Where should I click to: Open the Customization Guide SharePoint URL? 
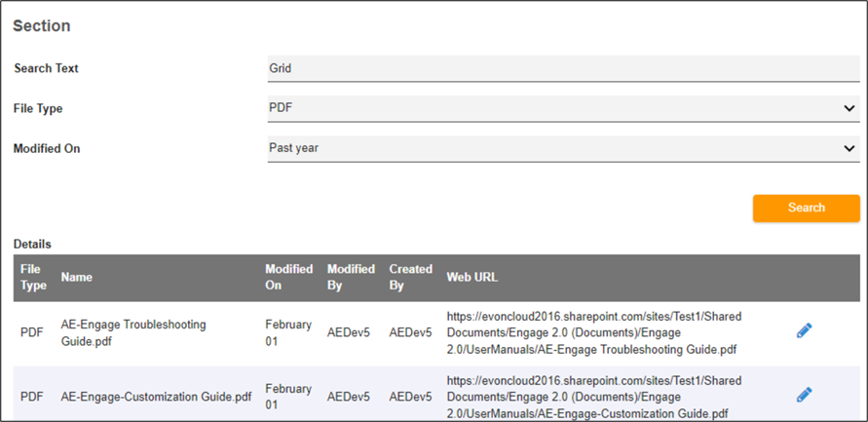coord(593,396)
